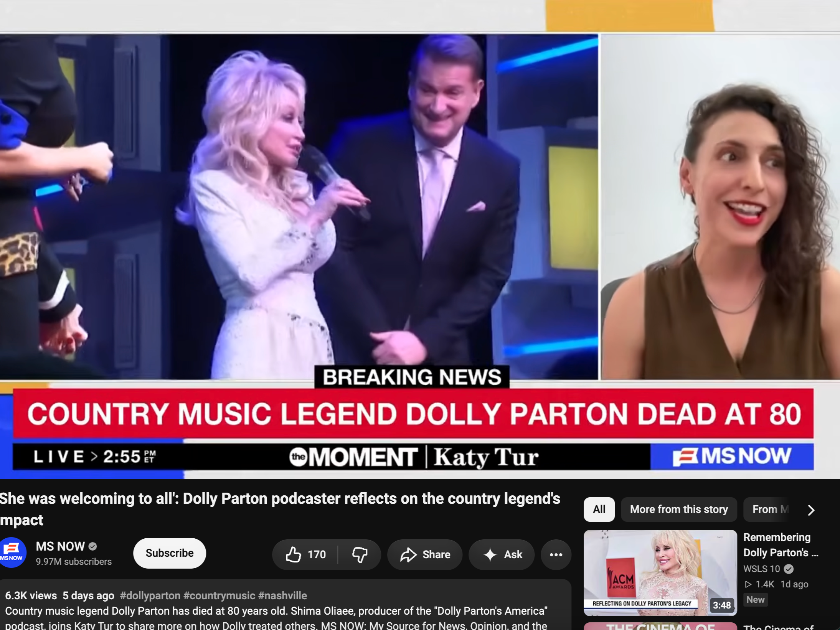Open the Remembering Dolly Parton's title link
This screenshot has height=630, width=840.
tap(781, 545)
